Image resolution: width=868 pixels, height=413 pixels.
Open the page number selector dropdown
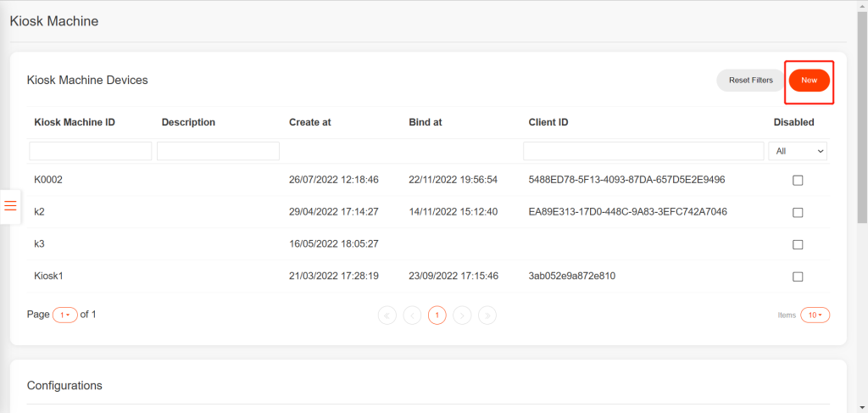tap(64, 315)
